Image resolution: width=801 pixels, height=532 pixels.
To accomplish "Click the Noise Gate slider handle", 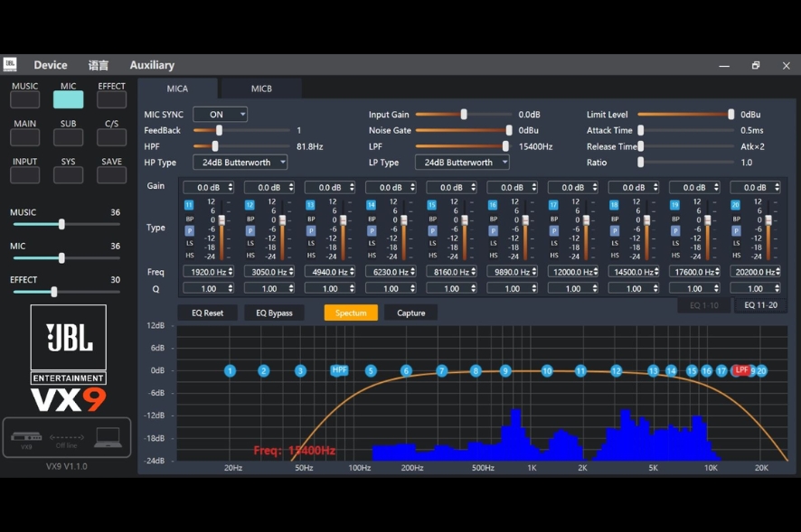I will [509, 130].
